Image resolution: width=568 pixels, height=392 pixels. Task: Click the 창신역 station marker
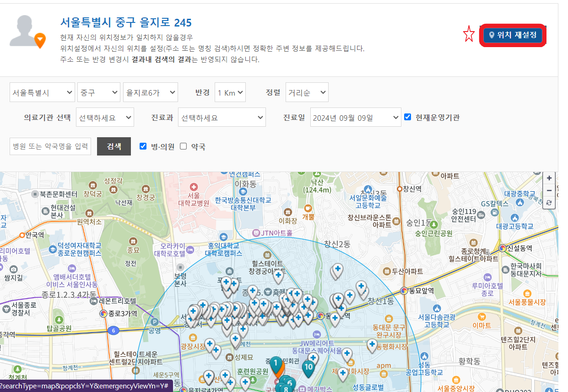(x=400, y=188)
